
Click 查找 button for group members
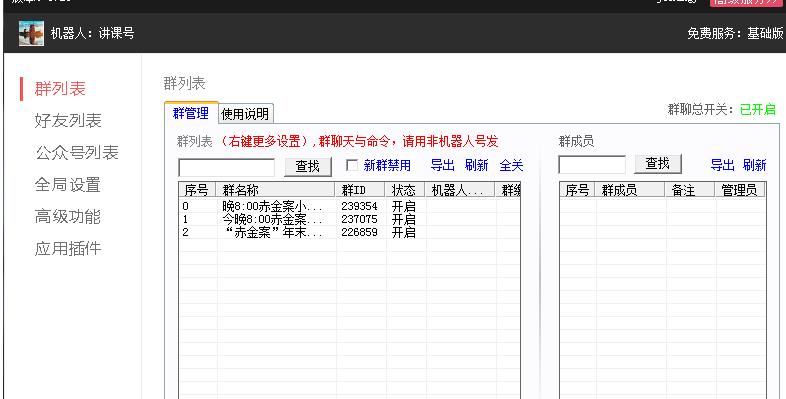pos(658,164)
